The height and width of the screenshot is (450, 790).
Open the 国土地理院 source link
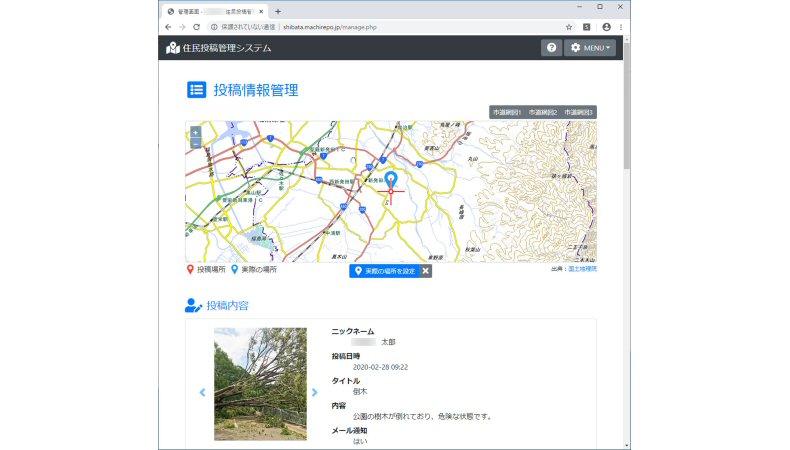[582, 269]
